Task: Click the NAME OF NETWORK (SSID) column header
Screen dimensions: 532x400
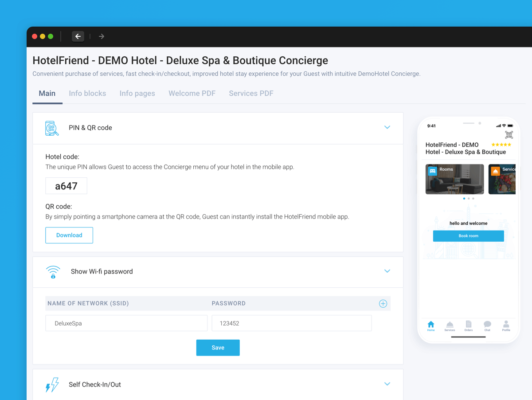Action: tap(88, 303)
